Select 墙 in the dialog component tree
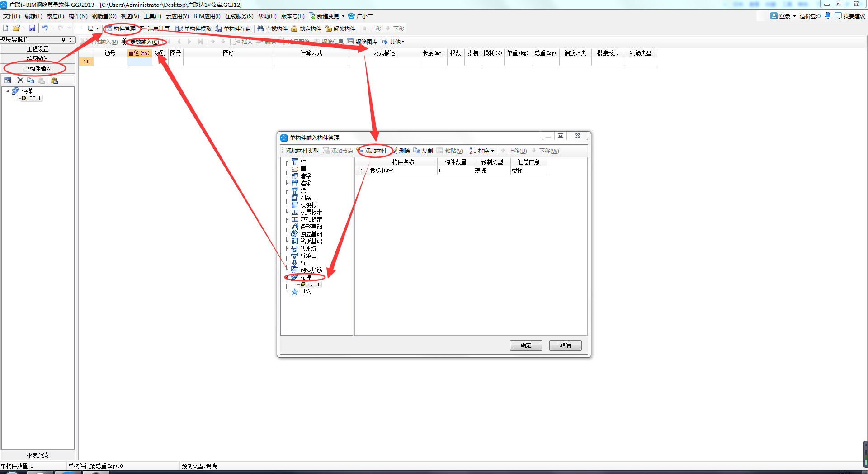The image size is (868, 474). click(x=303, y=169)
